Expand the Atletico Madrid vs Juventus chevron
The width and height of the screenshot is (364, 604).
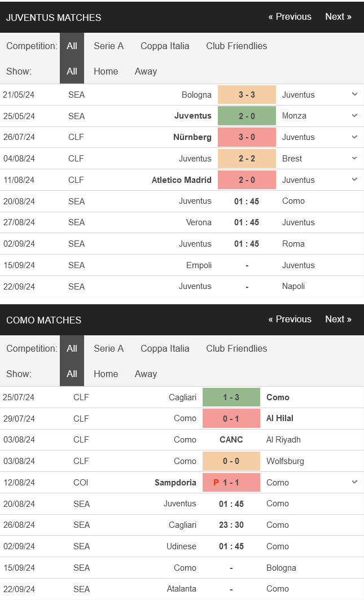click(354, 180)
